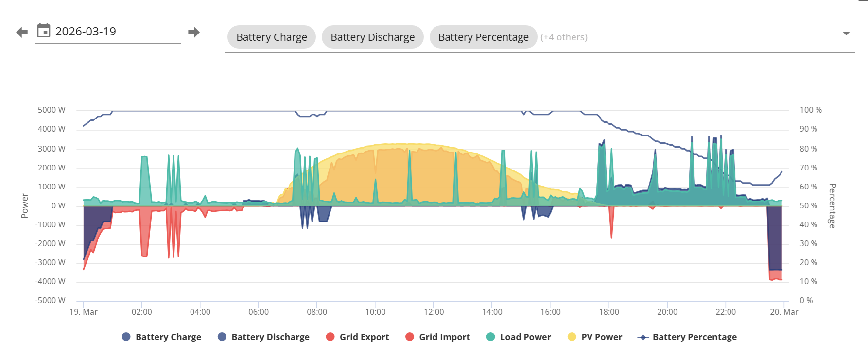
Task: Hide the Grid Export series via legend
Action: tap(357, 337)
